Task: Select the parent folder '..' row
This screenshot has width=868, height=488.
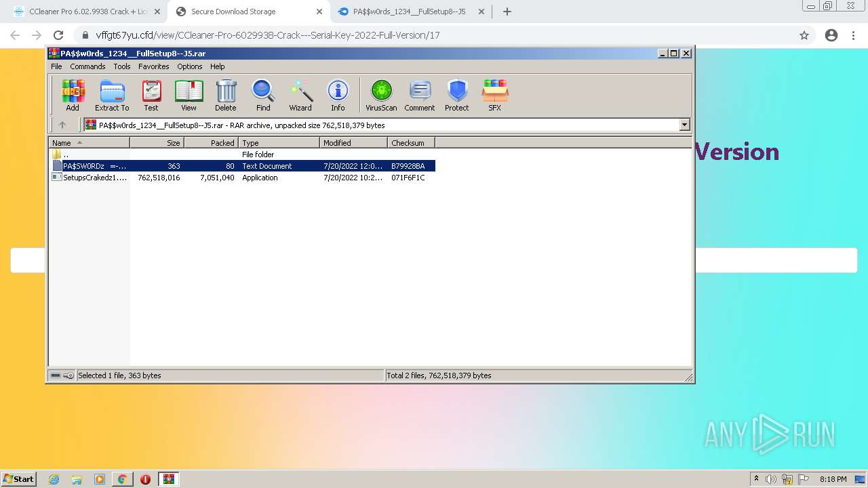Action: (x=242, y=155)
